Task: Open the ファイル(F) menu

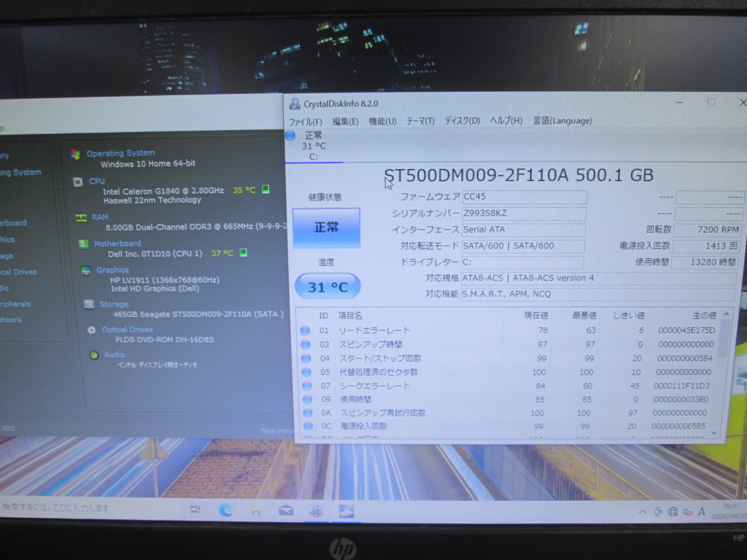Action: pyautogui.click(x=305, y=122)
